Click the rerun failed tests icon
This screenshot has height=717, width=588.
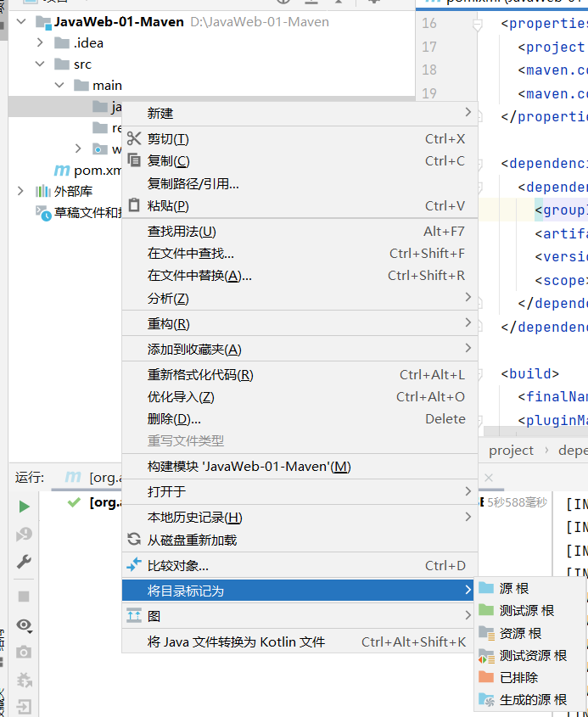[24, 534]
